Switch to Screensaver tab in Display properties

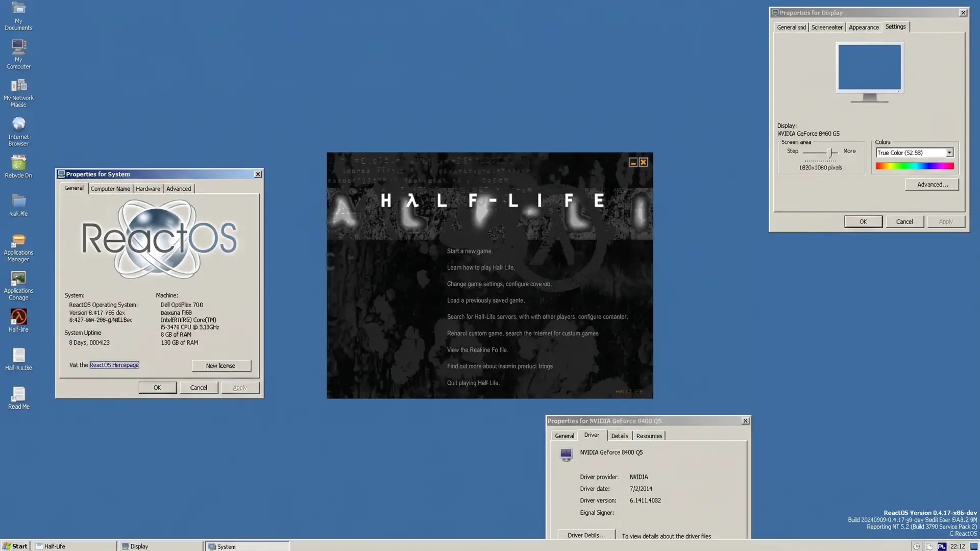click(x=827, y=28)
